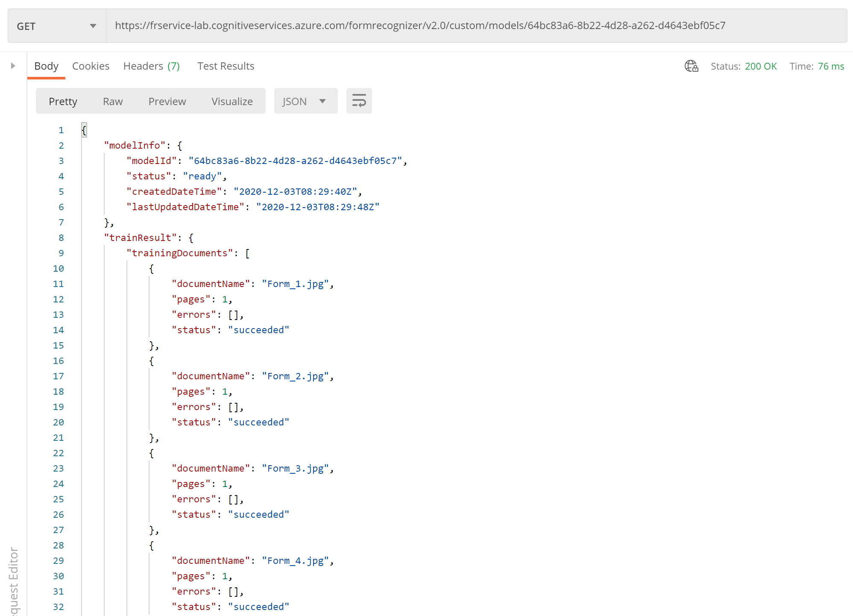The width and height of the screenshot is (853, 616).
Task: Switch to the Cookies tab
Action: point(91,66)
